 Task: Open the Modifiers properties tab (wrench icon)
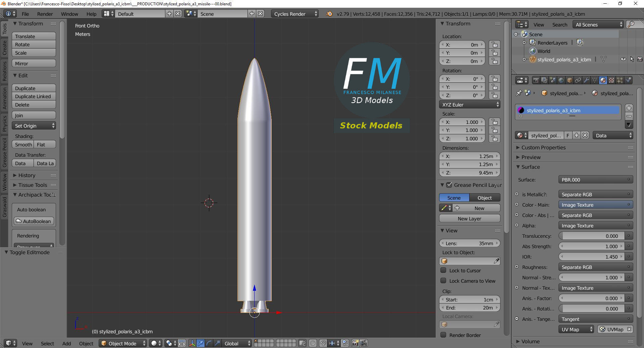coord(586,80)
